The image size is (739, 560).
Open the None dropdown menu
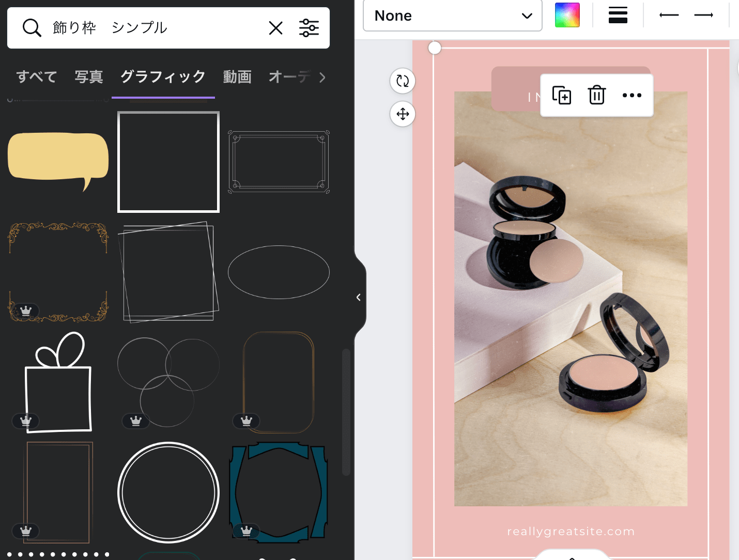coord(452,16)
